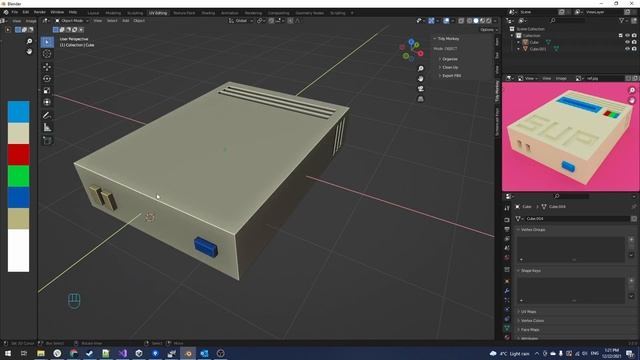The width and height of the screenshot is (640, 360).
Task: Open the viewport Options dropdown
Action: click(x=489, y=30)
